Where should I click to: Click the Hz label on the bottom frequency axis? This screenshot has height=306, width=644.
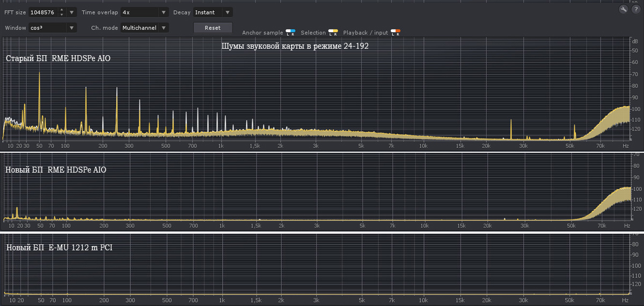coord(626,301)
